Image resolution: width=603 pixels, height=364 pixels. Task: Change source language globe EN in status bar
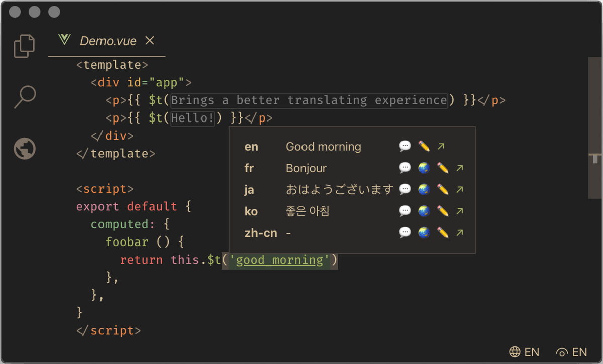pyautogui.click(x=524, y=352)
